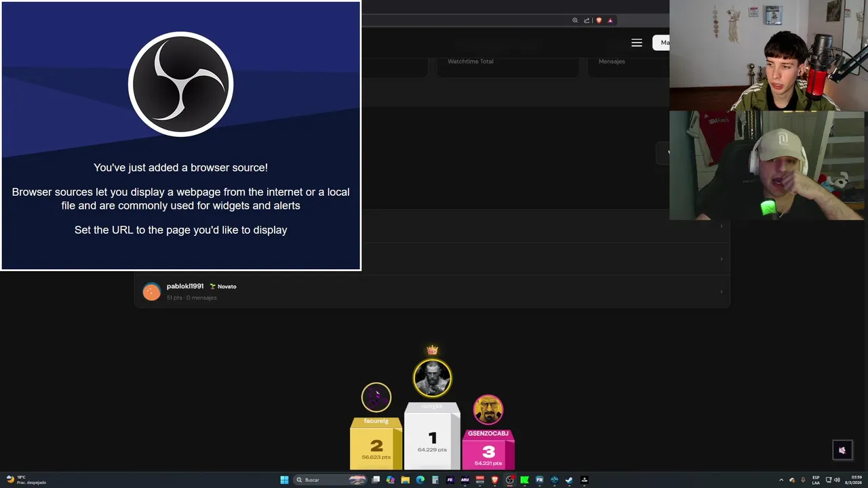The image size is (868, 488).
Task: Click the zoom magnifier icon in address bar
Action: click(x=575, y=20)
